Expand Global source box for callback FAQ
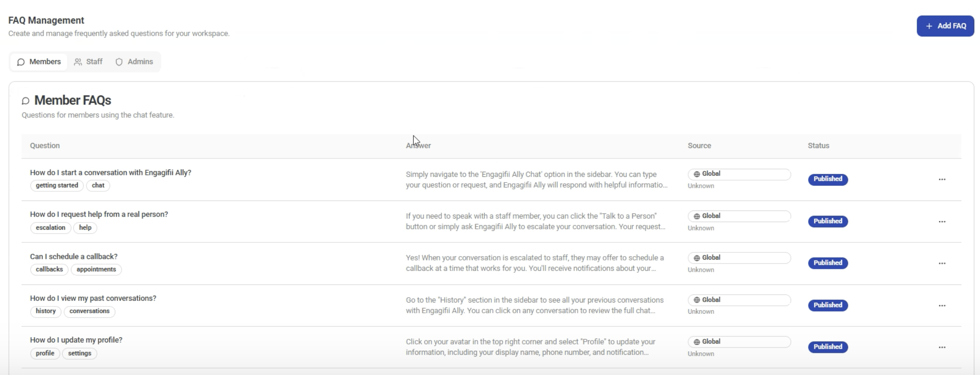This screenshot has width=980, height=375. pos(739,258)
